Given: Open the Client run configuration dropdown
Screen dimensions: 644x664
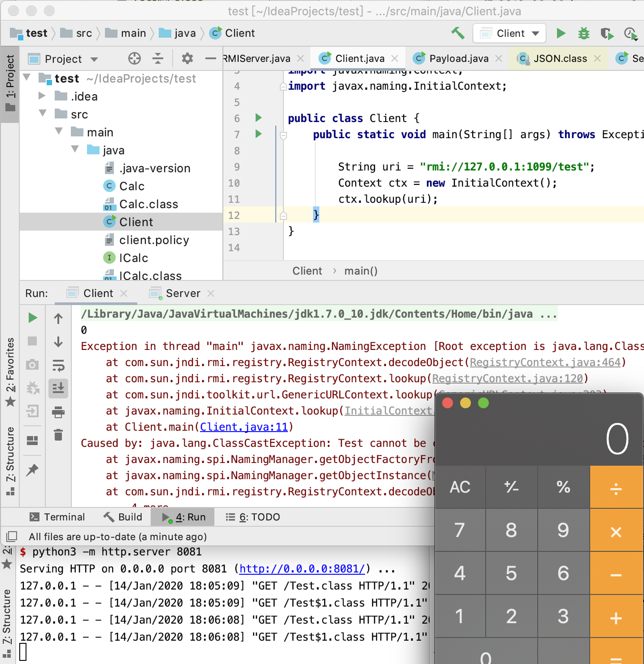Looking at the screenshot, I should tap(509, 33).
